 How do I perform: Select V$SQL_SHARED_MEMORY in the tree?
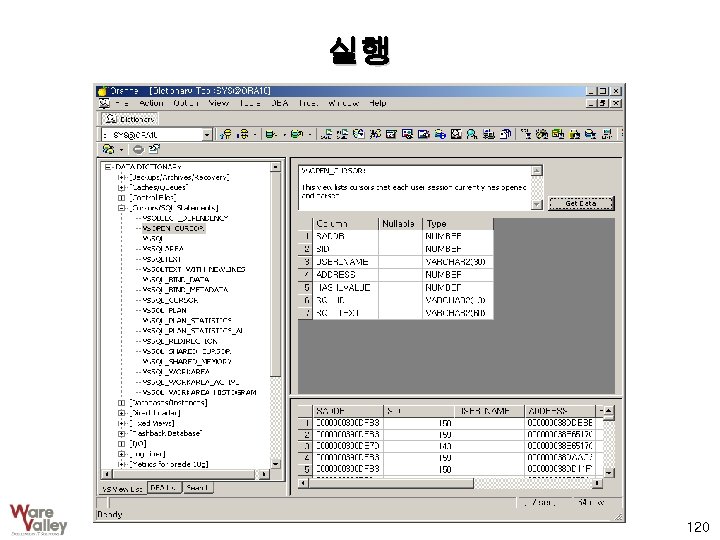tap(187, 362)
